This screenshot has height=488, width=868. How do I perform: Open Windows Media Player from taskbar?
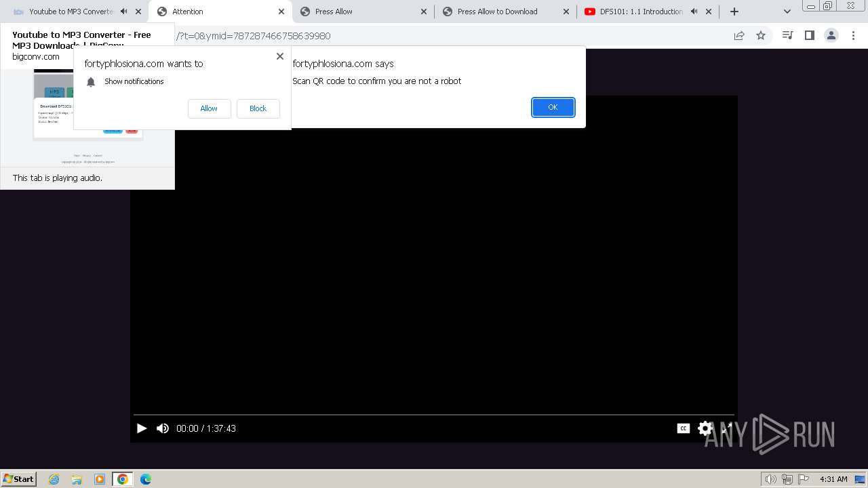coord(100,479)
